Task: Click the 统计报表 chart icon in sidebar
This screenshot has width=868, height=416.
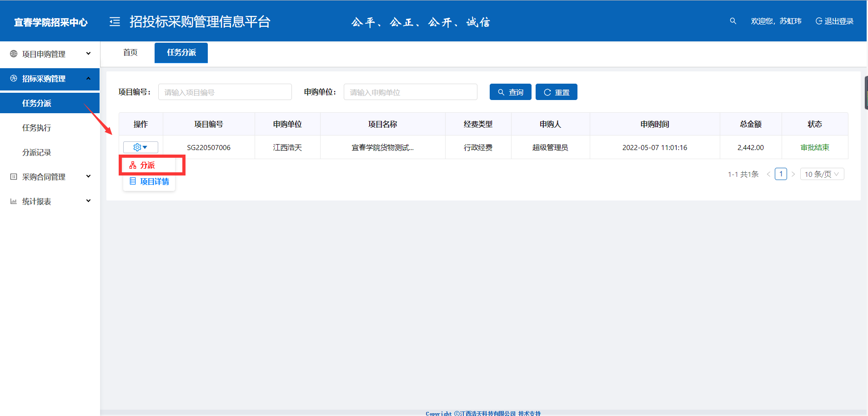Action: tap(14, 201)
